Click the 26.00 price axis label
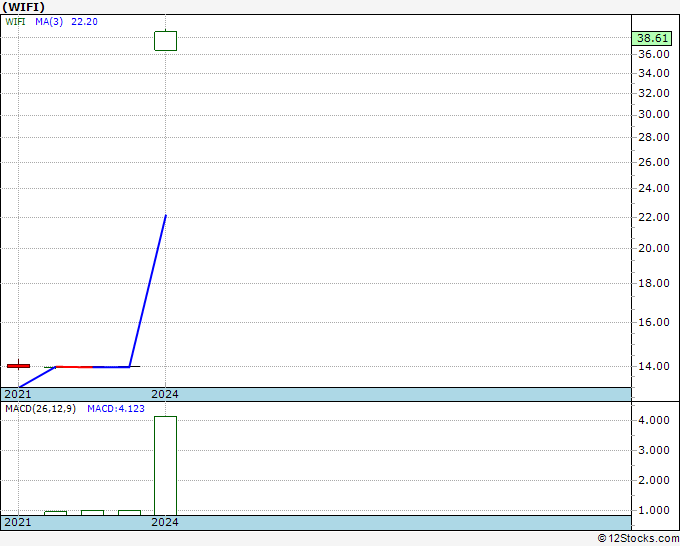The height and width of the screenshot is (546, 680). click(654, 162)
